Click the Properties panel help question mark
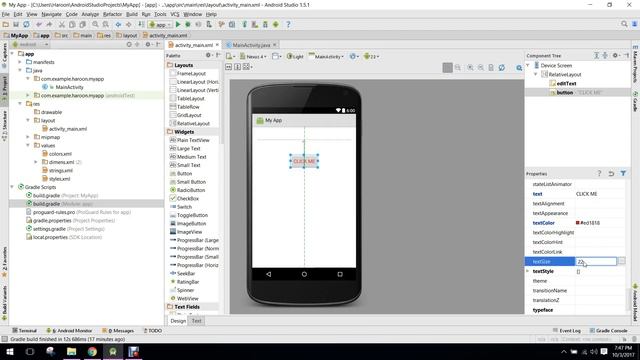This screenshot has width=640, height=360. (599, 173)
